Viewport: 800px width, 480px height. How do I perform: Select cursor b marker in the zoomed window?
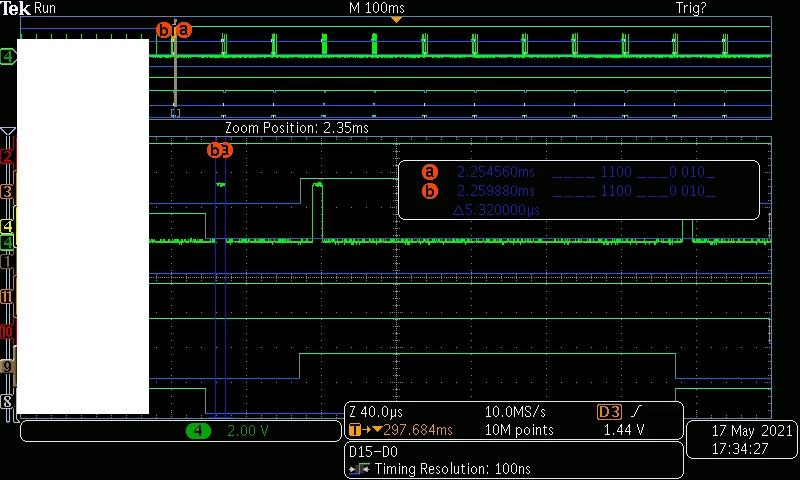coord(214,150)
